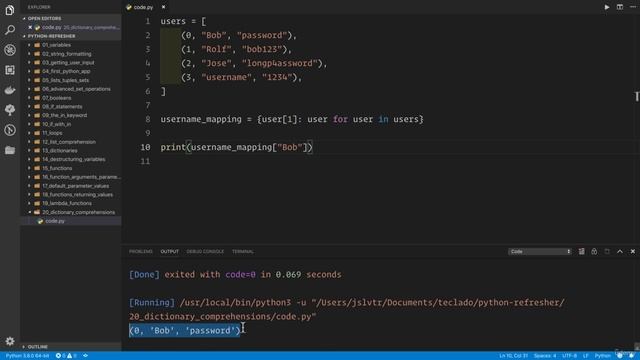
Task: Open the clock-like activity bar icon
Action: 10,130
